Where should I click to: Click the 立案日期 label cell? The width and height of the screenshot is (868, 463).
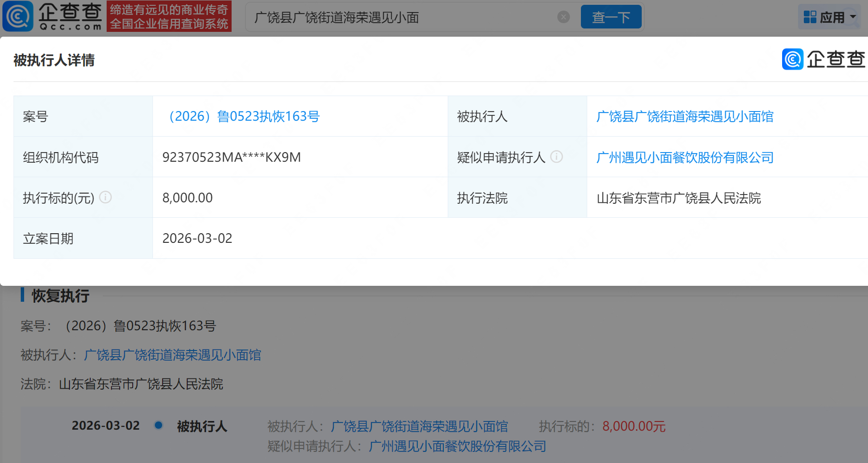(x=83, y=238)
